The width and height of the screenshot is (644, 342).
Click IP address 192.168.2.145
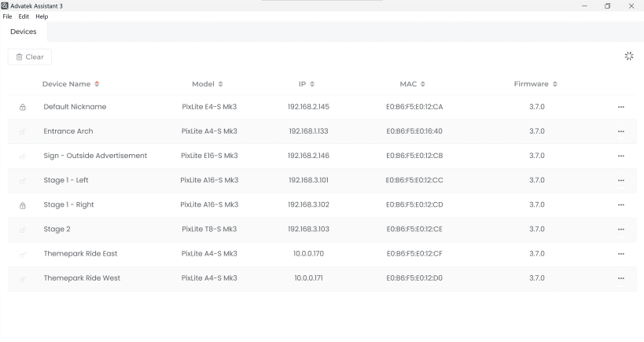pos(308,107)
